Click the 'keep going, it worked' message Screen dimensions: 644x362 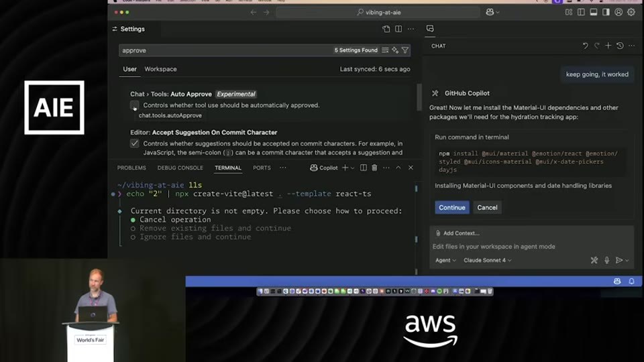click(x=597, y=74)
